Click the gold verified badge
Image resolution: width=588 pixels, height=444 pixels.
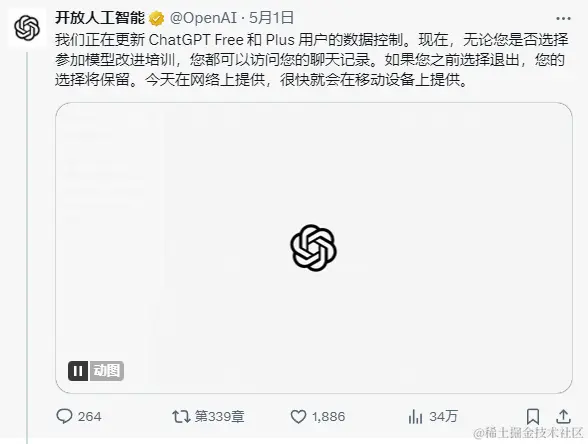[x=156, y=18]
